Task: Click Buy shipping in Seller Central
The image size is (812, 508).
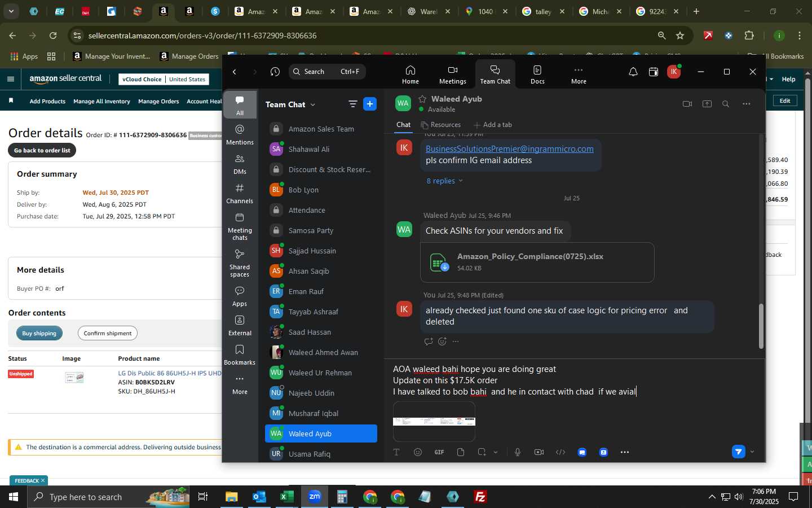Action: tap(39, 334)
